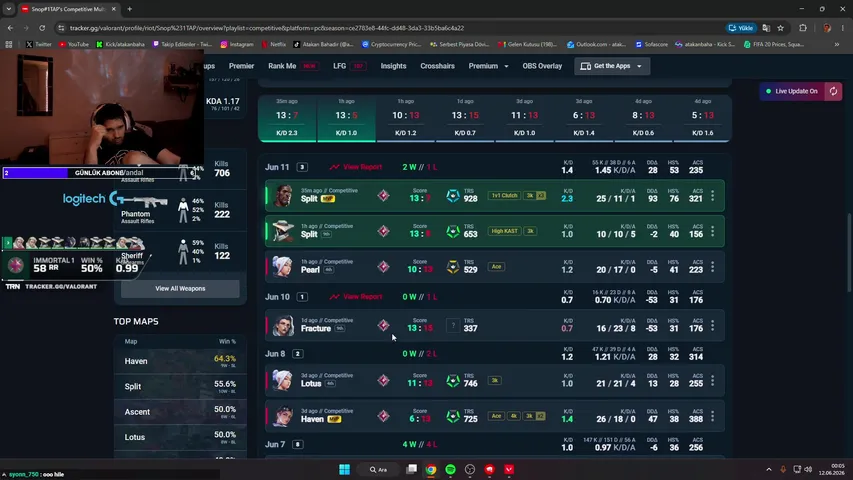Screen dimensions: 853x480
Task: Open the Windows Start menu
Action: 344,469
